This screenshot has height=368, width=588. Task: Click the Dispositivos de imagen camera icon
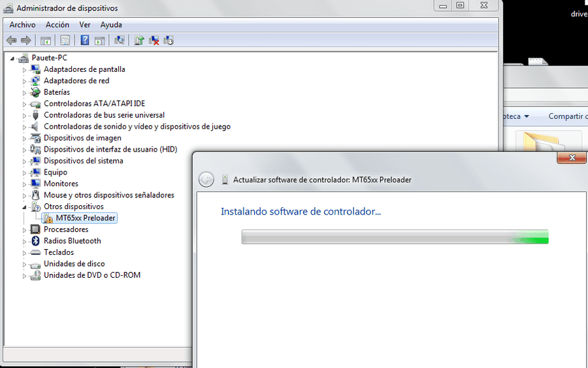pos(36,138)
